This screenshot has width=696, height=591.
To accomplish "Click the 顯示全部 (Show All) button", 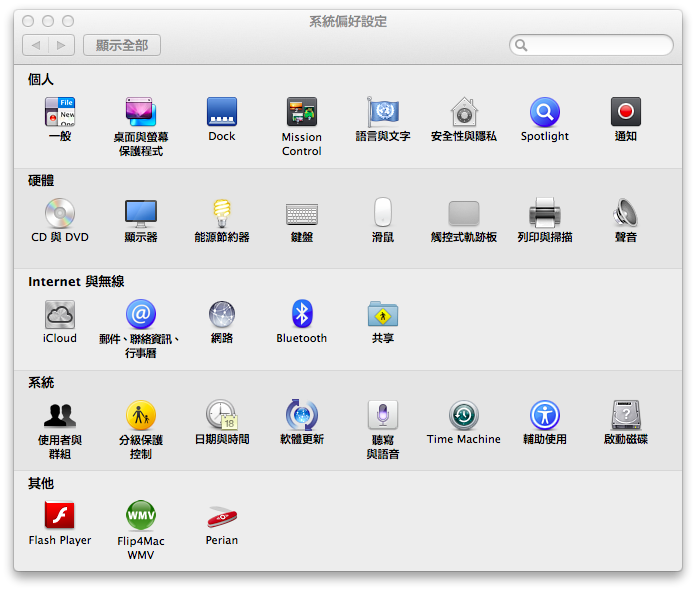I will coord(122,45).
